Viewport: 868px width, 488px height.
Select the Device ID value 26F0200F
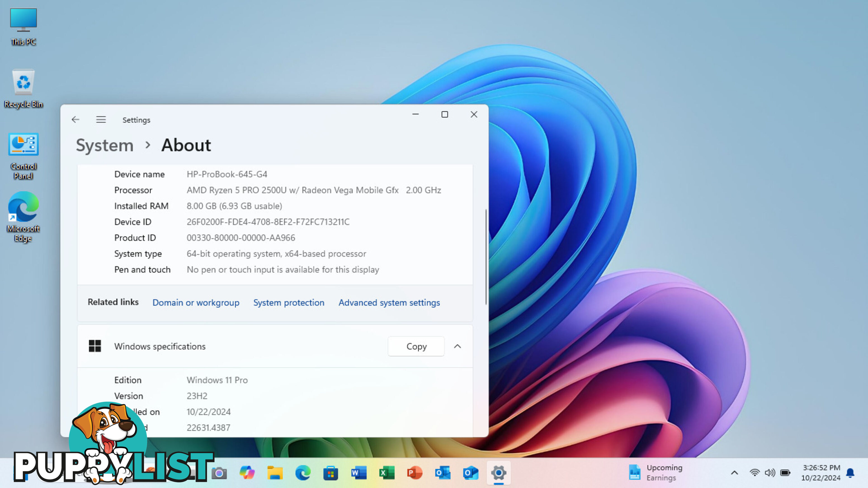268,222
